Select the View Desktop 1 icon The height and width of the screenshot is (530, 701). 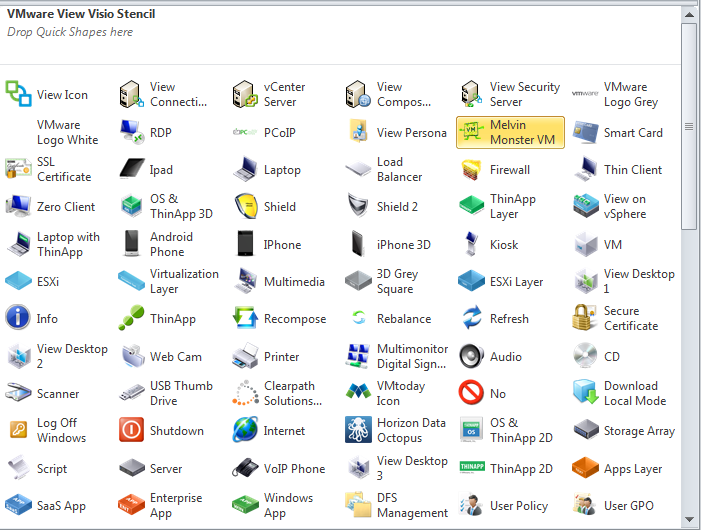586,281
